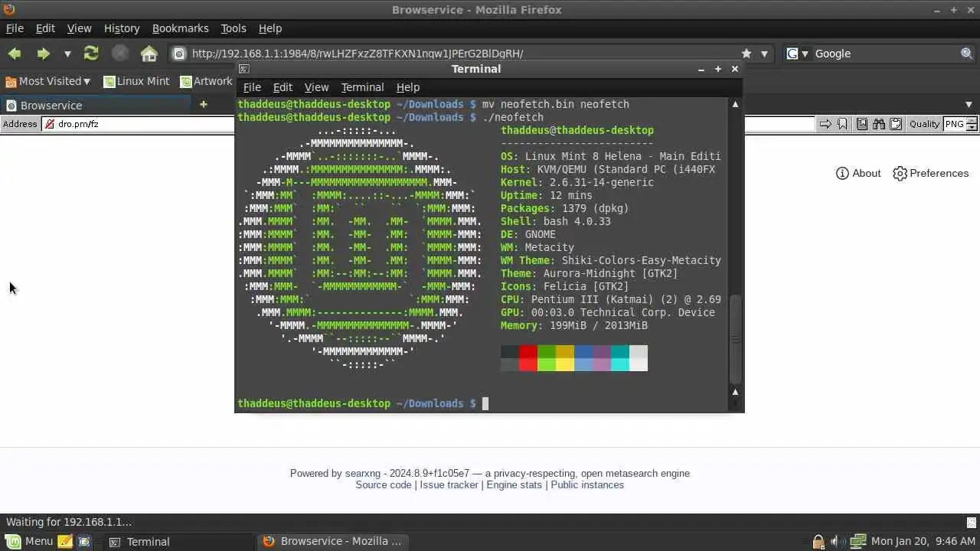The image size is (980, 551).
Task: Click the Browservice address field showing dro.pm/fz
Action: [138, 124]
